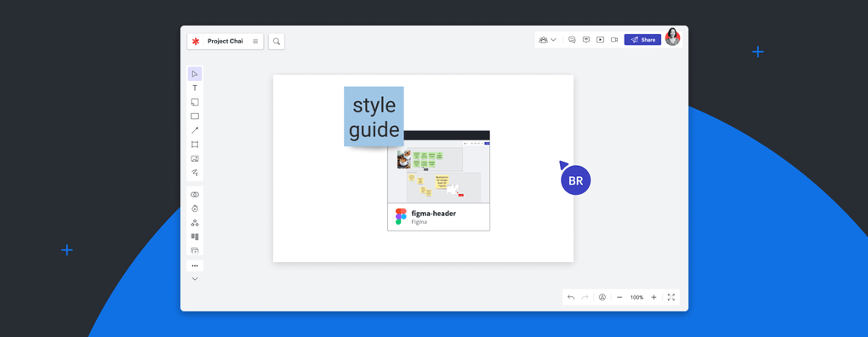This screenshot has width=868, height=337.
Task: Open the search magnifier icon
Action: pos(277,42)
